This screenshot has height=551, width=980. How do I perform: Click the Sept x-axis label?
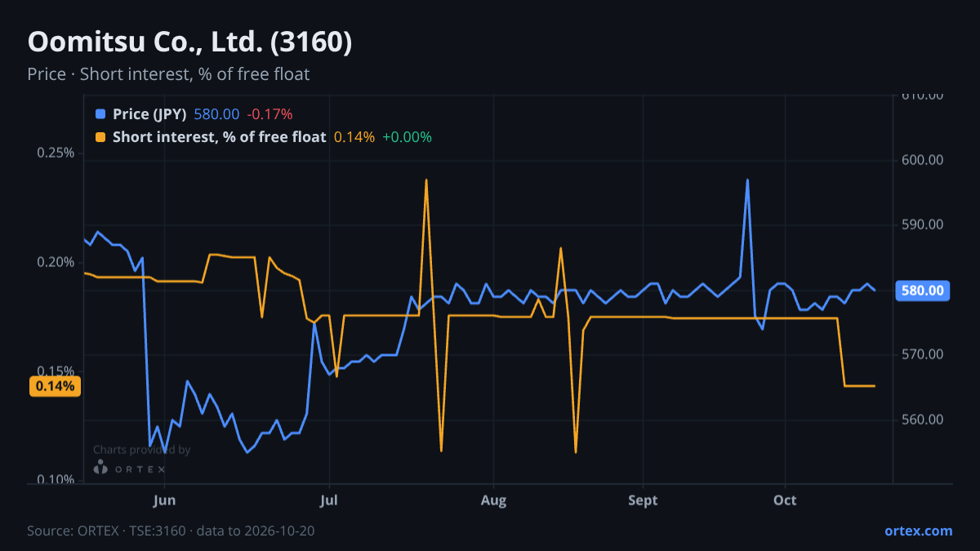tap(643, 500)
